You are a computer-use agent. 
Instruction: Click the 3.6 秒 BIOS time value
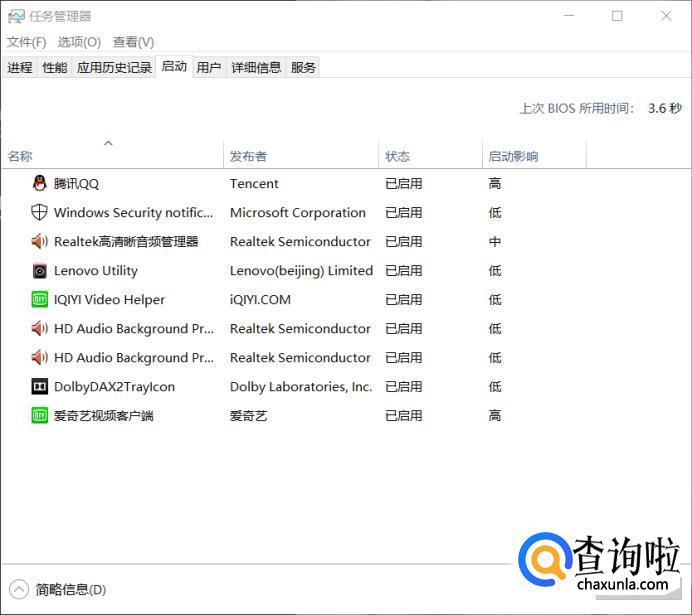pos(665,108)
